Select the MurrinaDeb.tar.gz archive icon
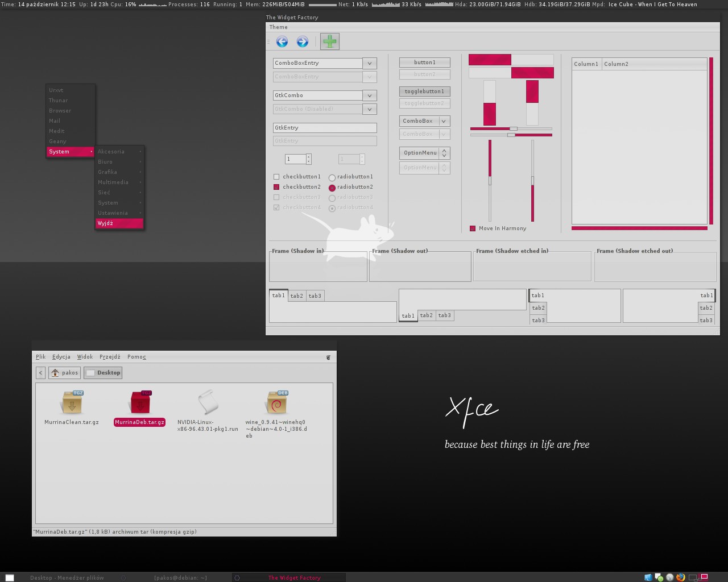 (140, 402)
